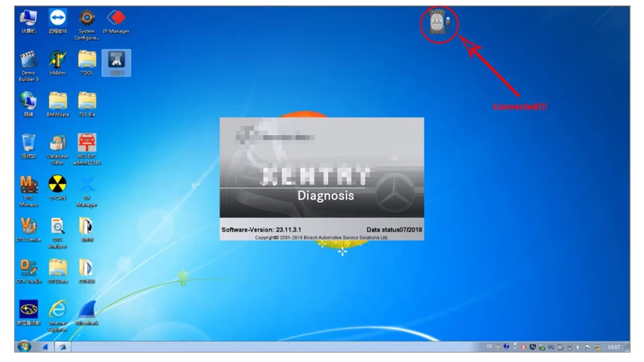Open the Network desktop icon

pos(28,105)
